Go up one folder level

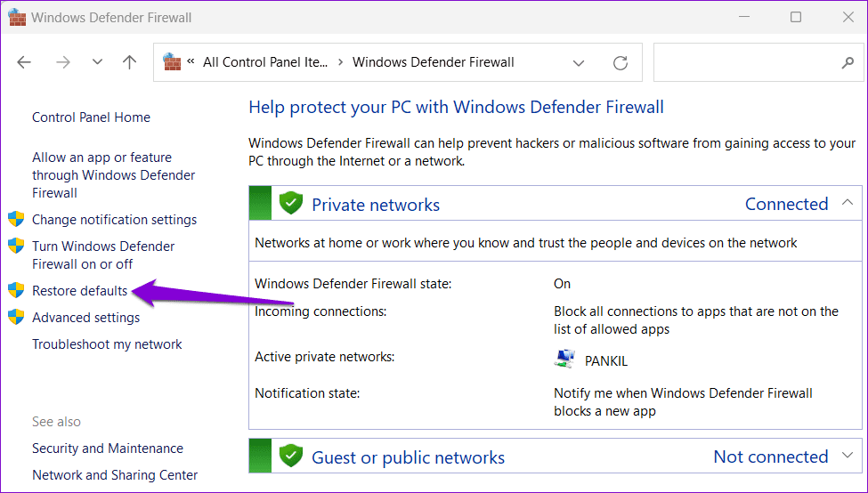[x=130, y=62]
